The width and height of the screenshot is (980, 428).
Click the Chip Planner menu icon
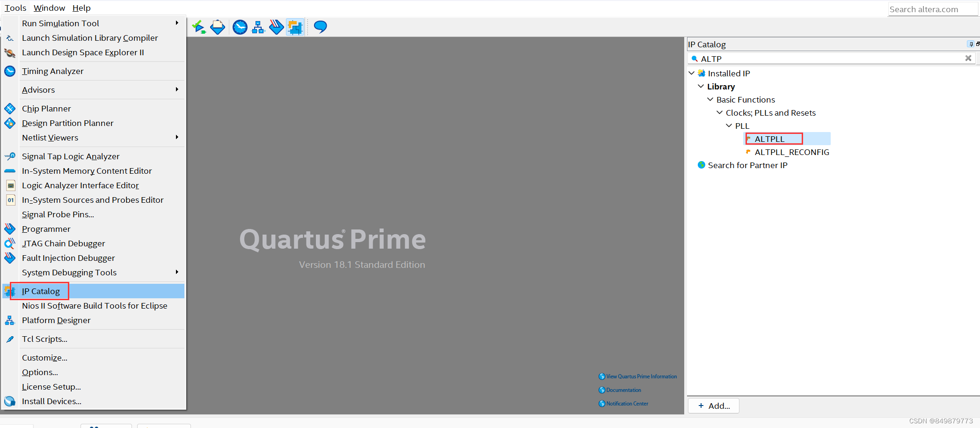[x=10, y=109]
